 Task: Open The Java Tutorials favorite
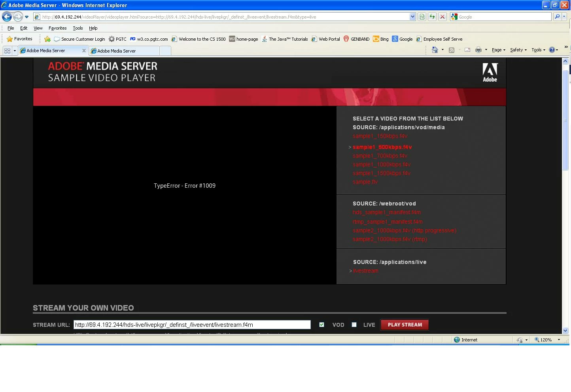coord(285,39)
